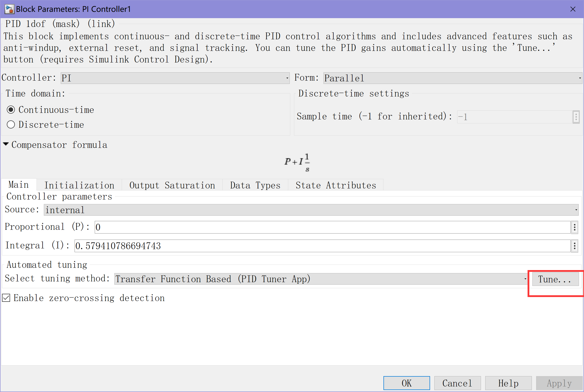Open the Proportional (P) three-dot options button

(574, 227)
